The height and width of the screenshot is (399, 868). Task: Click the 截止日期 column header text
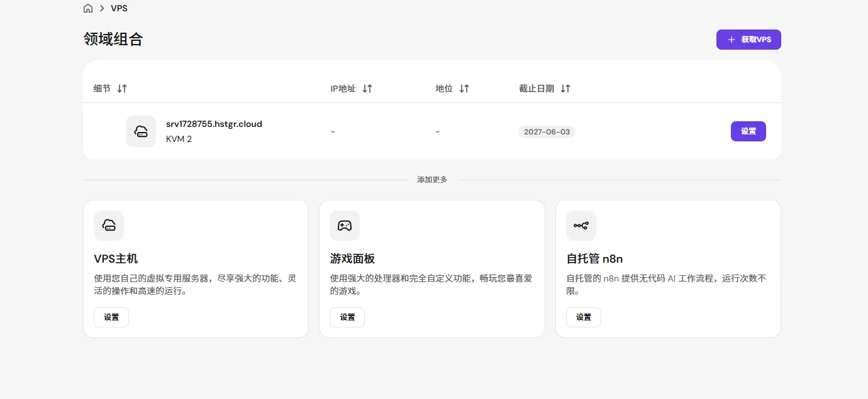[x=537, y=89]
